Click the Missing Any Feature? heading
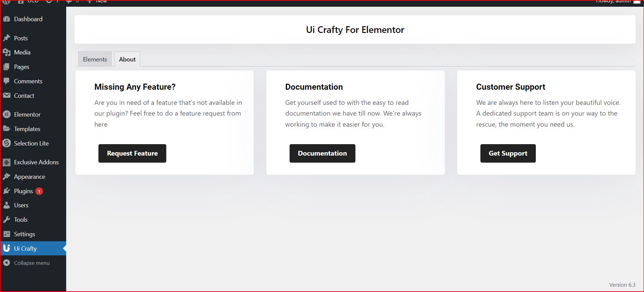This screenshot has height=292, width=644. click(135, 87)
